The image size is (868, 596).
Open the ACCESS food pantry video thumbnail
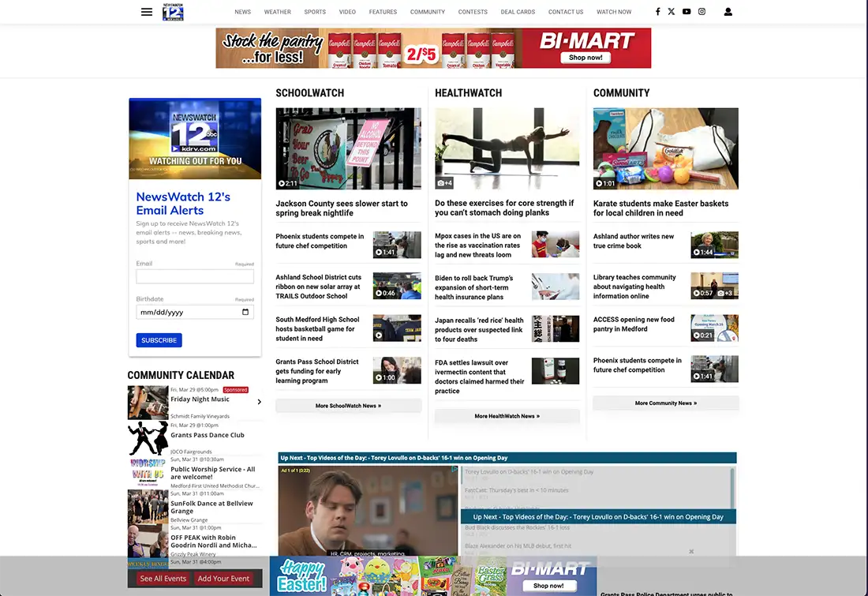coord(715,328)
